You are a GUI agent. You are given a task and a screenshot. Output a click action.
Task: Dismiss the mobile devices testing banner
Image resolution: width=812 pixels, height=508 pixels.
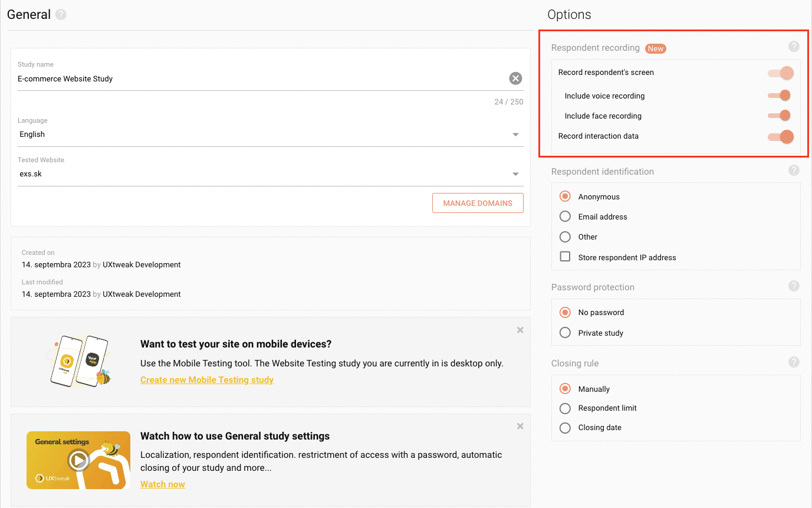[520, 330]
